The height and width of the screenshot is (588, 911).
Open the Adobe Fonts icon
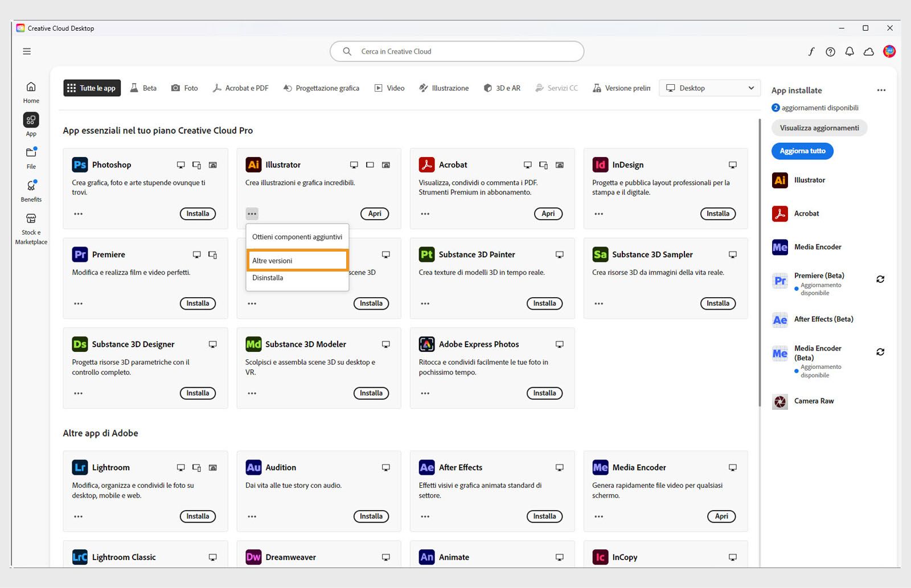(811, 51)
